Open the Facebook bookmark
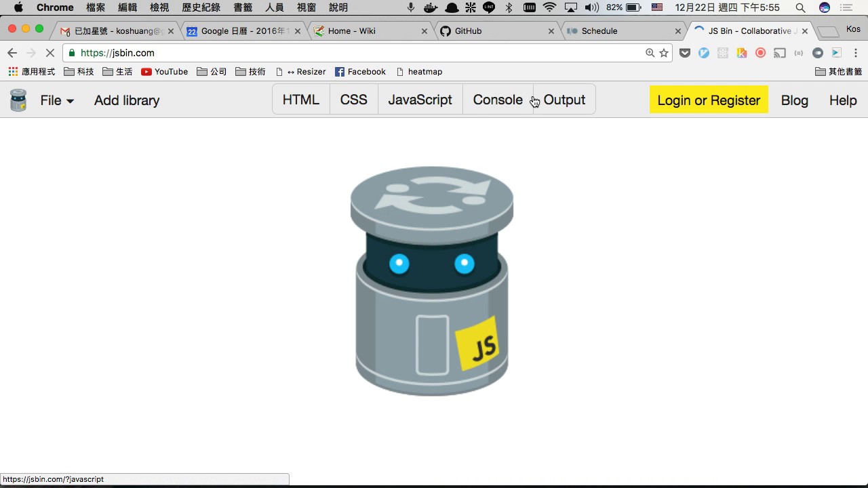 (x=360, y=72)
